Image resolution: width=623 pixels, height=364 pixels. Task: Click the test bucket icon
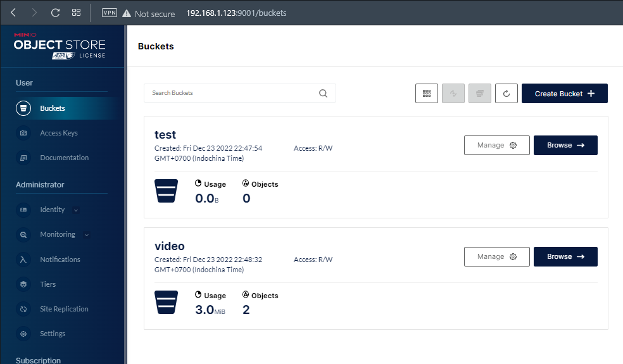pyautogui.click(x=166, y=191)
